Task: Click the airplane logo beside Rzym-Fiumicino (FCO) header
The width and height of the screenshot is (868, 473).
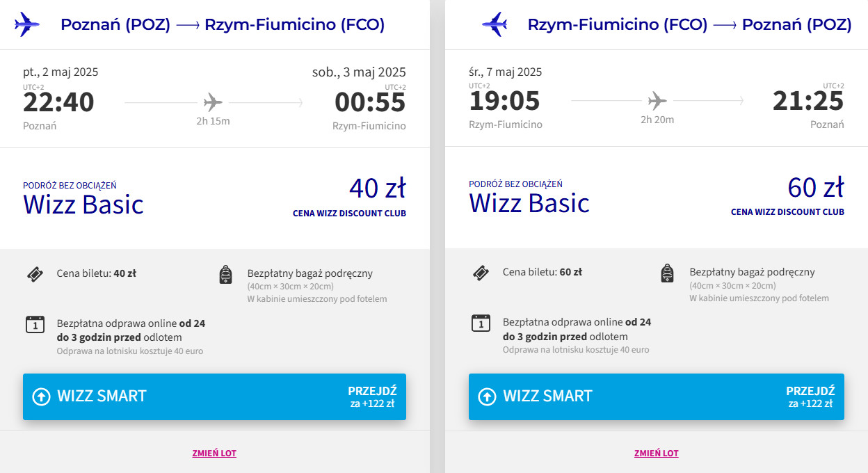Action: (x=495, y=24)
